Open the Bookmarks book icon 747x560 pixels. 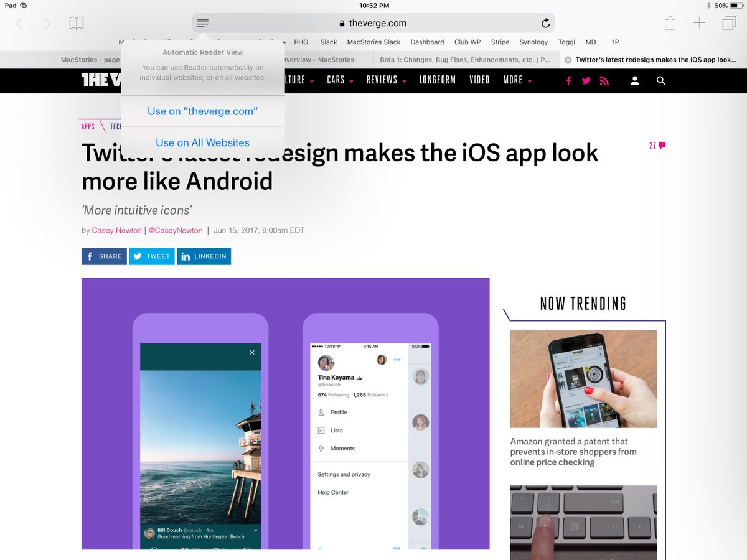pyautogui.click(x=77, y=24)
